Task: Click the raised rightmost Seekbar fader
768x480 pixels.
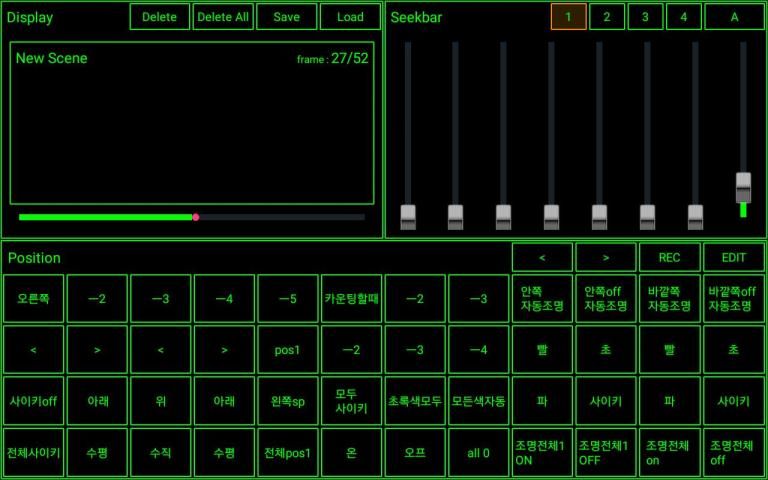Action: [743, 186]
